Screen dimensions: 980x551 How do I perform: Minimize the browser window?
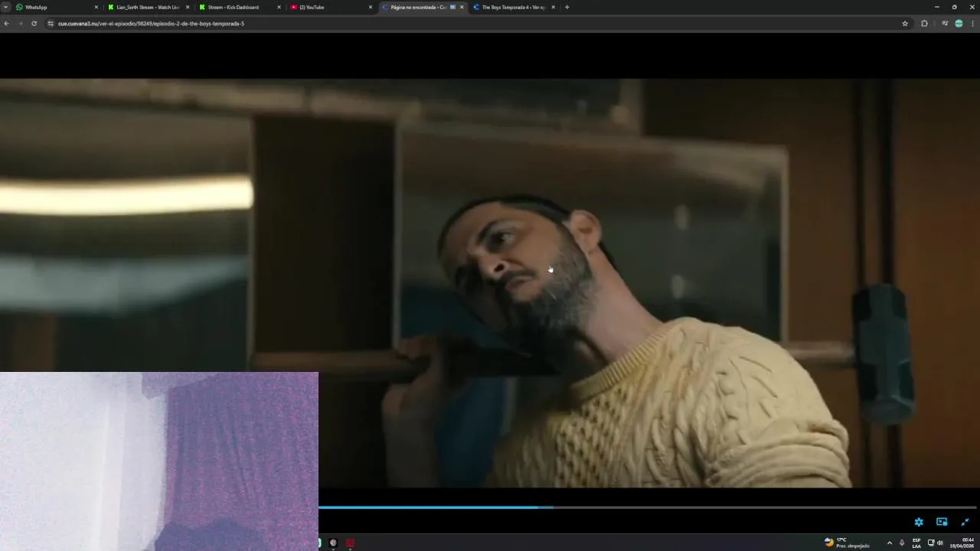[936, 7]
